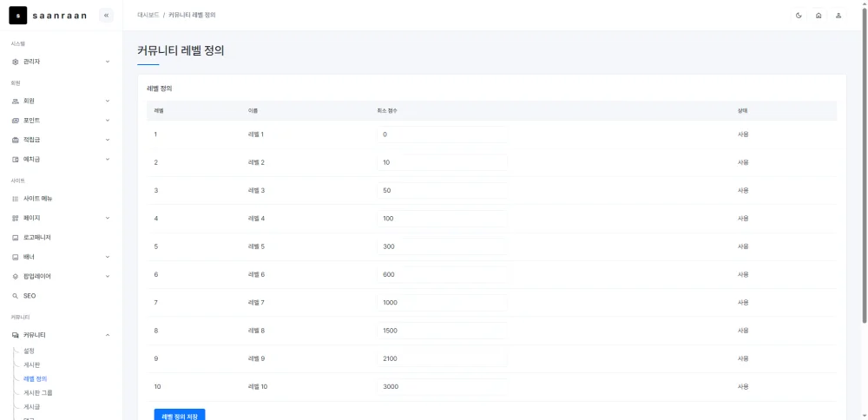Click the page vertical scrollbar
Screen dimensions: 868x420
(865, 166)
